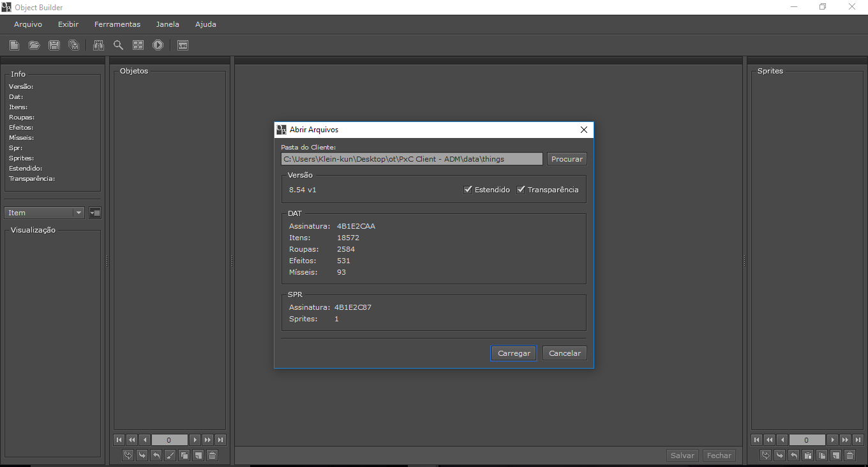The image size is (868, 467).
Task: Click the Itens count 18572
Action: pyautogui.click(x=348, y=238)
